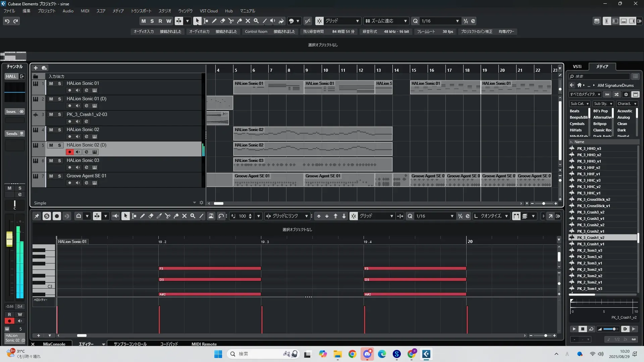Disable record on HALion Sonic 02 (D) track
Screen dimensions: 644x362
click(69, 152)
